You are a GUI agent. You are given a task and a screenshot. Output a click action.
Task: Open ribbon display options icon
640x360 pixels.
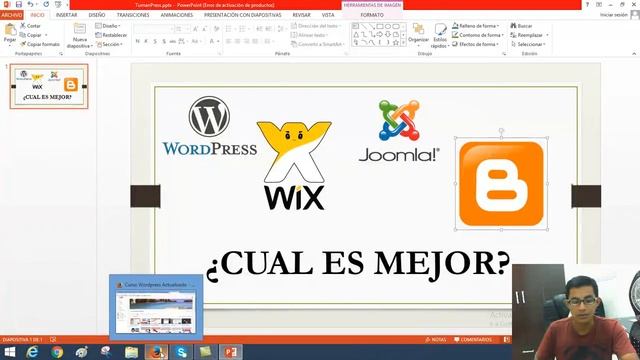click(x=599, y=4)
